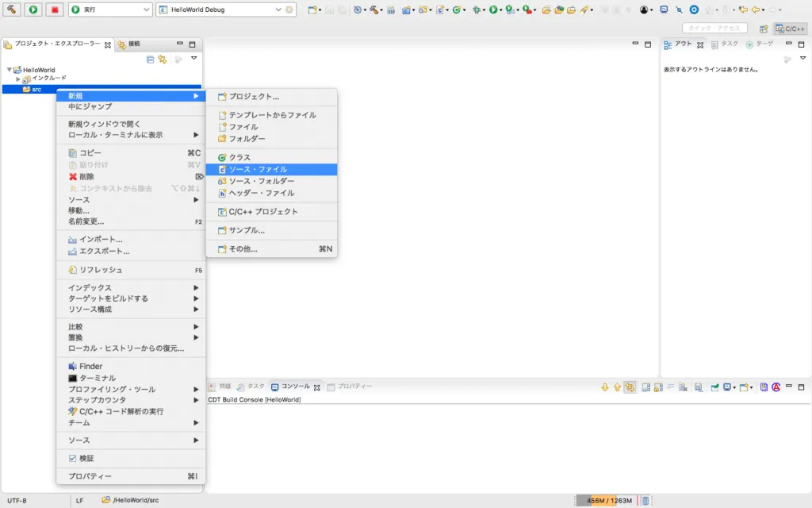Screen dimensions: 812x508
Task: Click the Open Perspective icon
Action: [764, 29]
